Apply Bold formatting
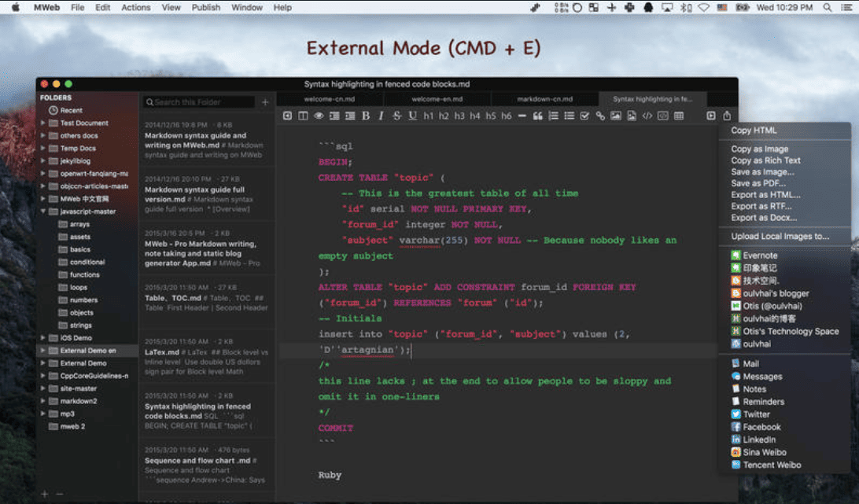Image resolution: width=859 pixels, height=504 pixels. tap(366, 116)
